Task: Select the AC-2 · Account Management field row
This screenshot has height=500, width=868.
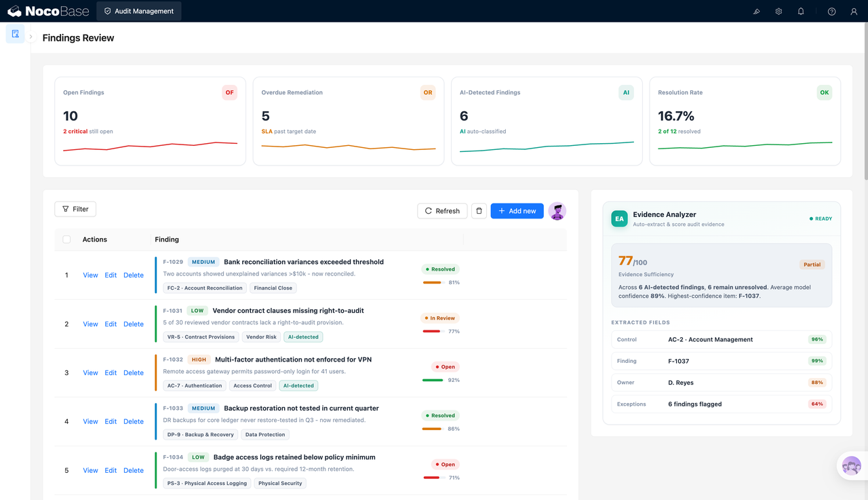Action: pos(722,339)
